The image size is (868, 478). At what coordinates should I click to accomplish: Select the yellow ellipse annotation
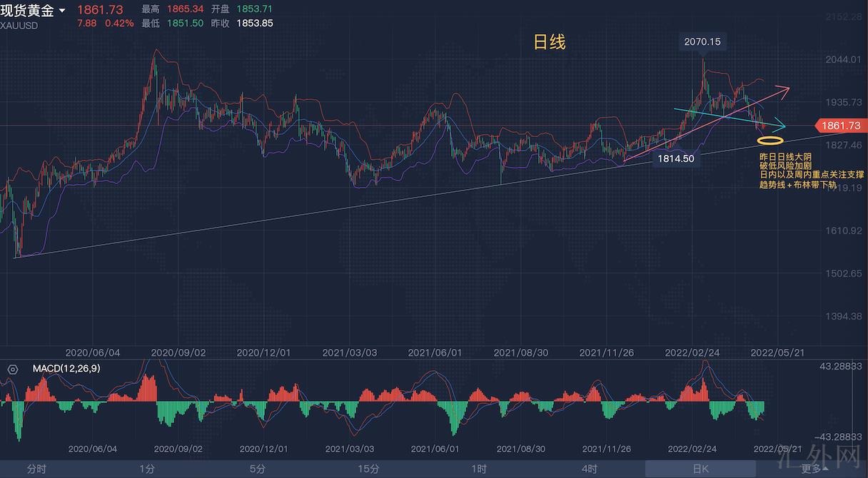[770, 140]
